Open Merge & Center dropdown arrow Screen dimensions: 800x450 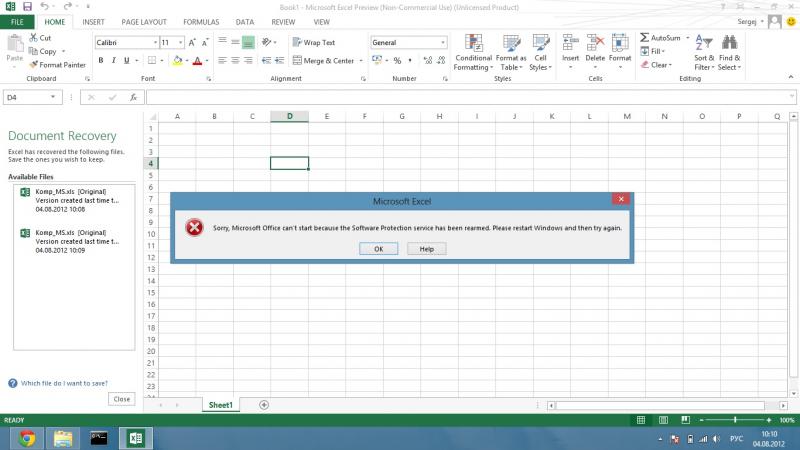coord(361,61)
